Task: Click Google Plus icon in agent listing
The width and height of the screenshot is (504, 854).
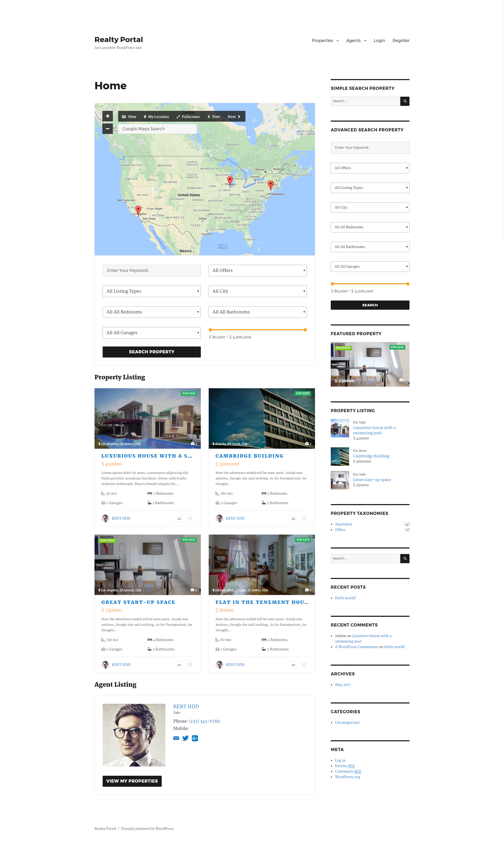Action: (195, 738)
